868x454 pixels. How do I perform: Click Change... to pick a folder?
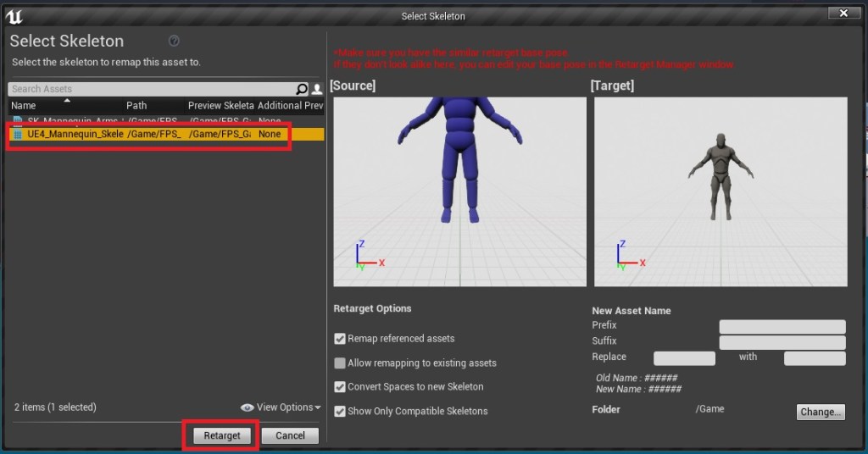pos(821,412)
